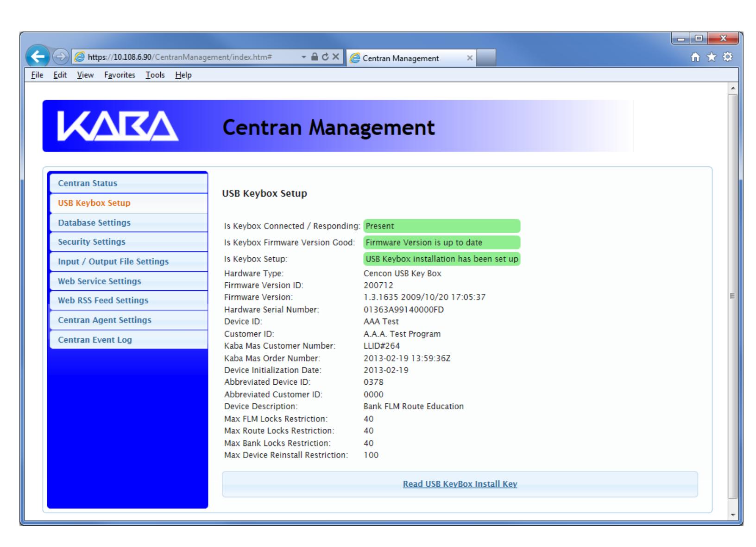The height and width of the screenshot is (547, 756).
Task: Click firmware version '1.3.1635 2009/10/20 17:05:37'
Action: [425, 297]
